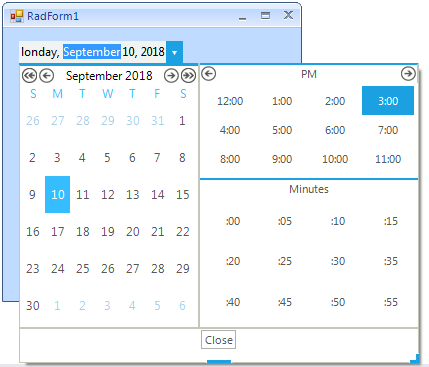Pick :30 in the Minutes section

pyautogui.click(x=338, y=261)
